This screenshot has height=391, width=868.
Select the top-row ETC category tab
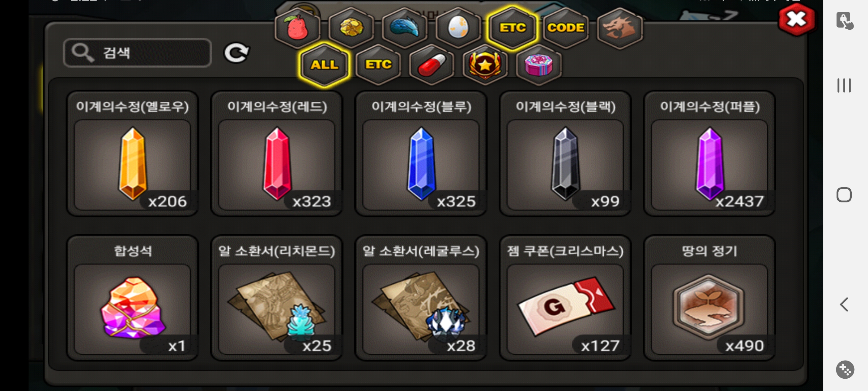point(512,28)
